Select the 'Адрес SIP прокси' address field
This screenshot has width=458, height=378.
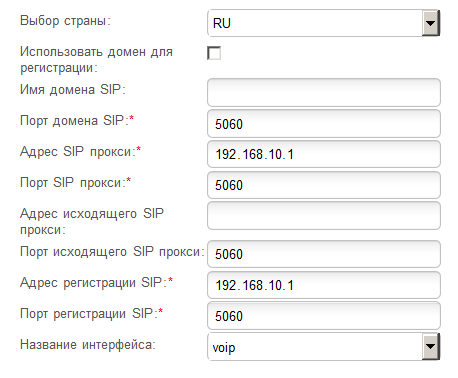point(324,154)
